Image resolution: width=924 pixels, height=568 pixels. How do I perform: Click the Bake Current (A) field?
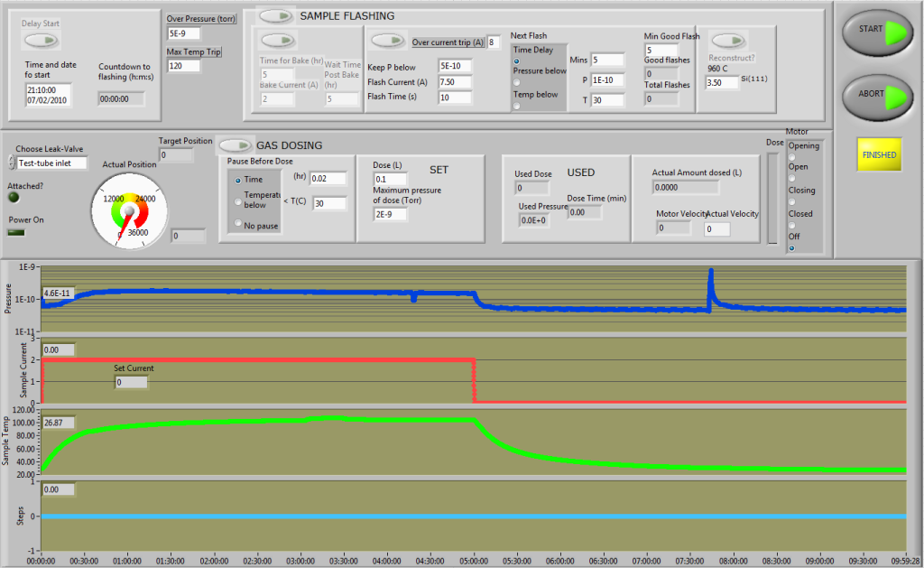277,98
